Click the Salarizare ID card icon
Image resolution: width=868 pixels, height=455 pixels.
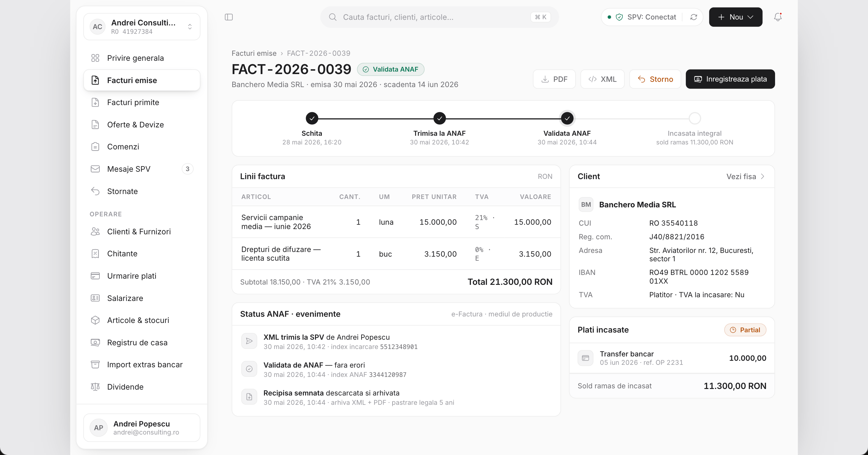tap(95, 298)
